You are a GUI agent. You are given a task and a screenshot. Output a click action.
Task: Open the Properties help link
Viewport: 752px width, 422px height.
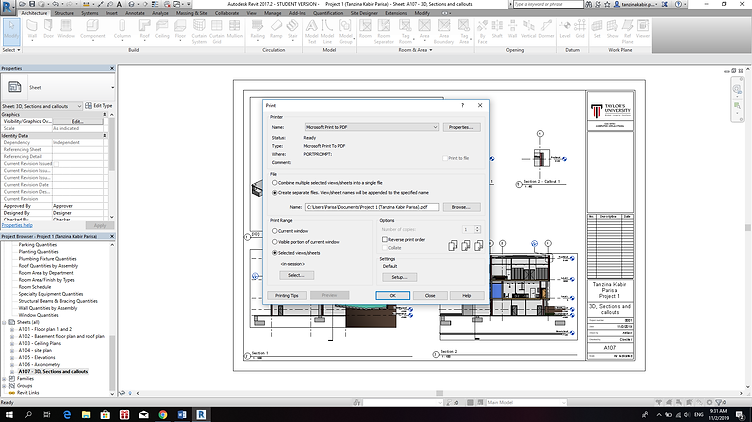[x=17, y=225]
